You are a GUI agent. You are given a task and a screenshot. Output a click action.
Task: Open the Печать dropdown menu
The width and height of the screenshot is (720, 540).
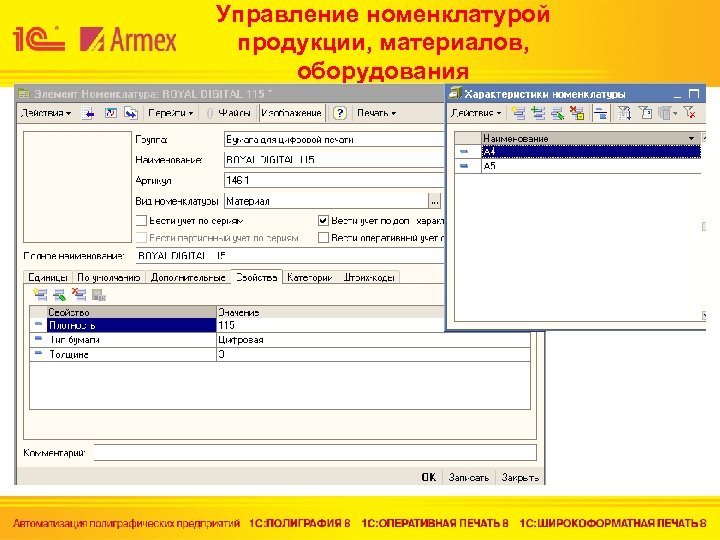377,113
